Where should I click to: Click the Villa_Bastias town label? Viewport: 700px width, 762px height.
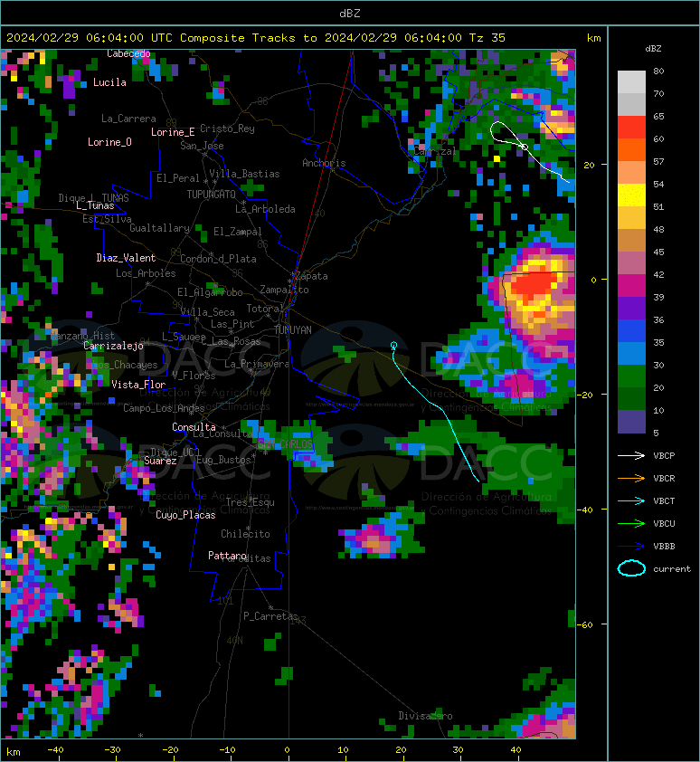(x=245, y=174)
